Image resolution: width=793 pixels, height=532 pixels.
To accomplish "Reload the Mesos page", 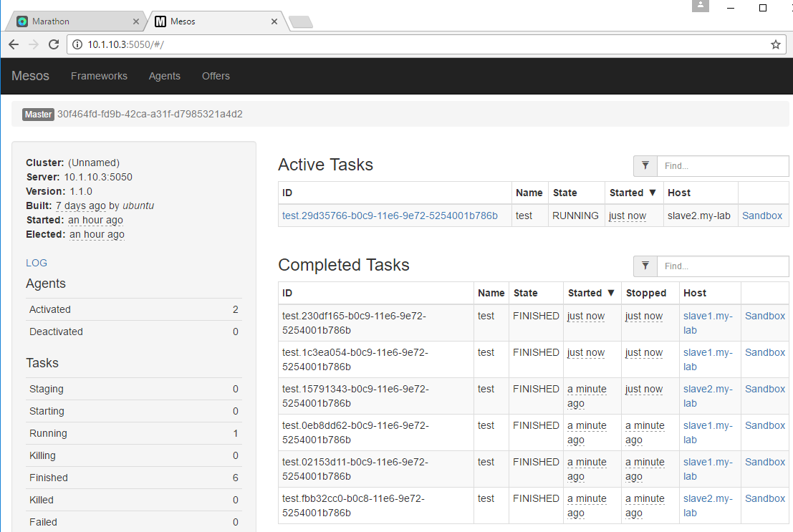I will (x=54, y=44).
